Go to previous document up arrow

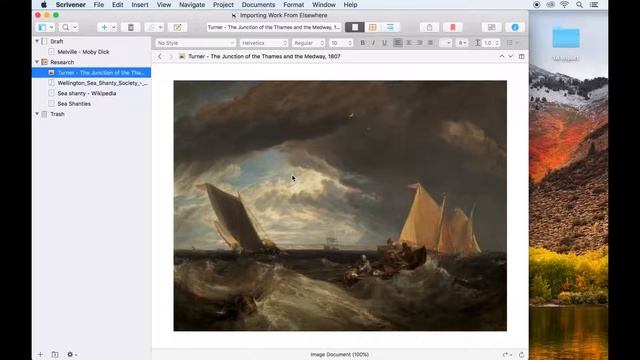click(502, 56)
